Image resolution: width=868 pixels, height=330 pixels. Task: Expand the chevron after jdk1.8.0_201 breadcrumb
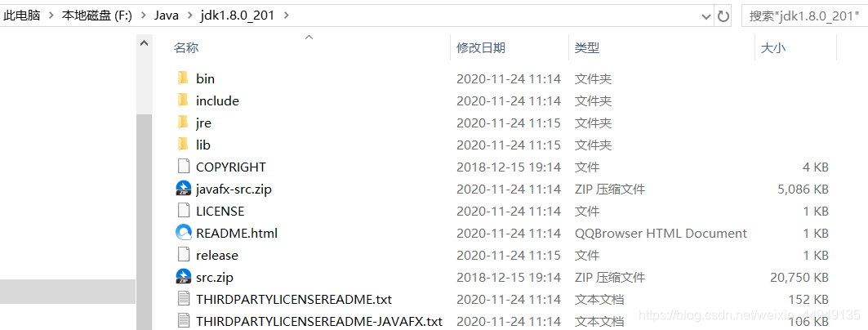click(x=286, y=15)
